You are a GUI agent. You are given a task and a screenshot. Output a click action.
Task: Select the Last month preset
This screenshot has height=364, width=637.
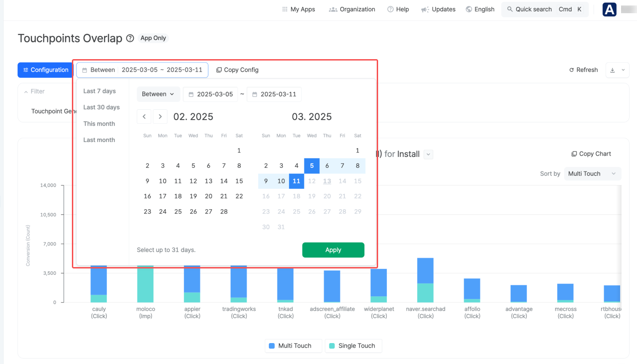tap(99, 140)
